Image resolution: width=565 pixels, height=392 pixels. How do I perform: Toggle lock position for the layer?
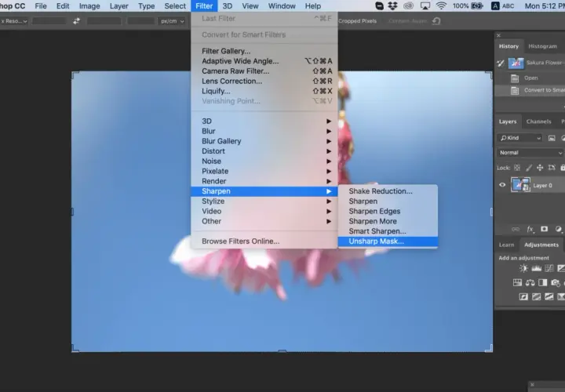pos(540,168)
